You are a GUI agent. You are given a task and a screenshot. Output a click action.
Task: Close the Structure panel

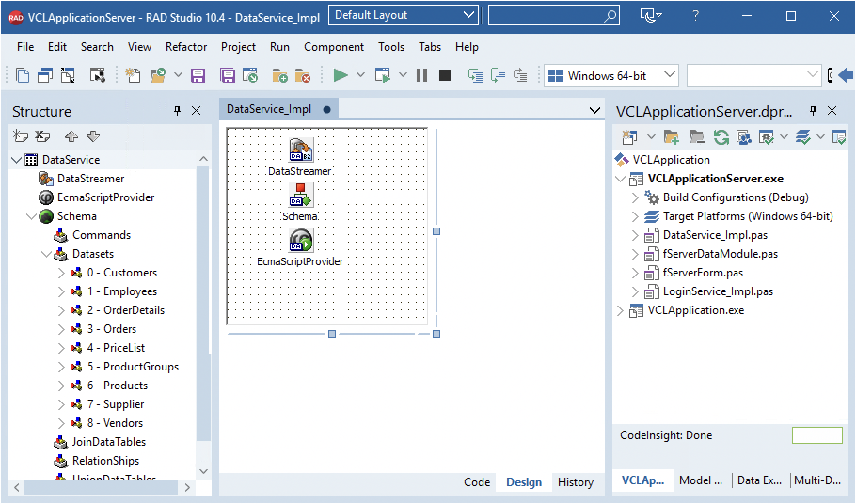coord(196,110)
